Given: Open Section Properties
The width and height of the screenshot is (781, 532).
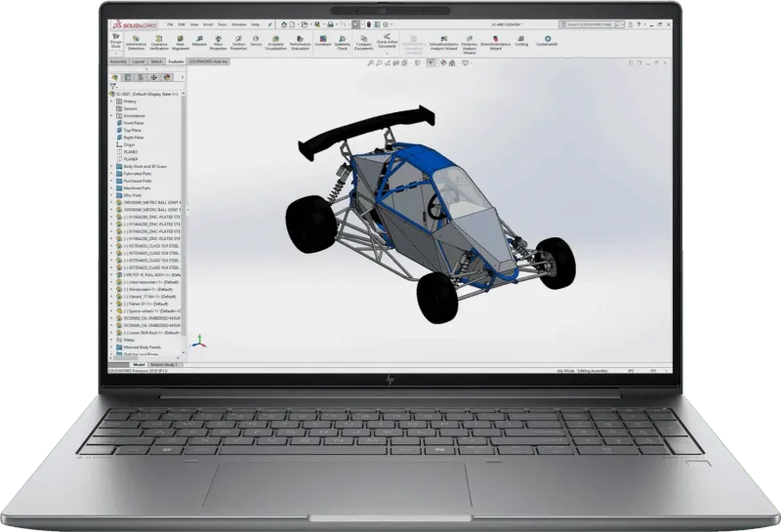Looking at the screenshot, I should 238,43.
